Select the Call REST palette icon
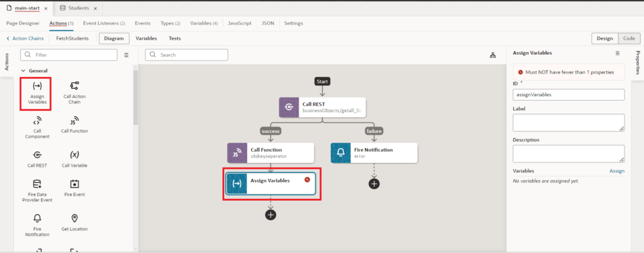This screenshot has width=644, height=253. click(x=36, y=155)
